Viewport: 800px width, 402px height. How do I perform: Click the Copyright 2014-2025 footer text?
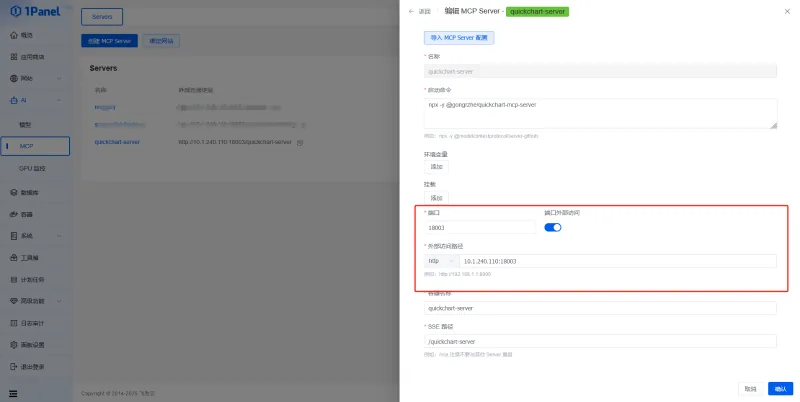(x=118, y=393)
